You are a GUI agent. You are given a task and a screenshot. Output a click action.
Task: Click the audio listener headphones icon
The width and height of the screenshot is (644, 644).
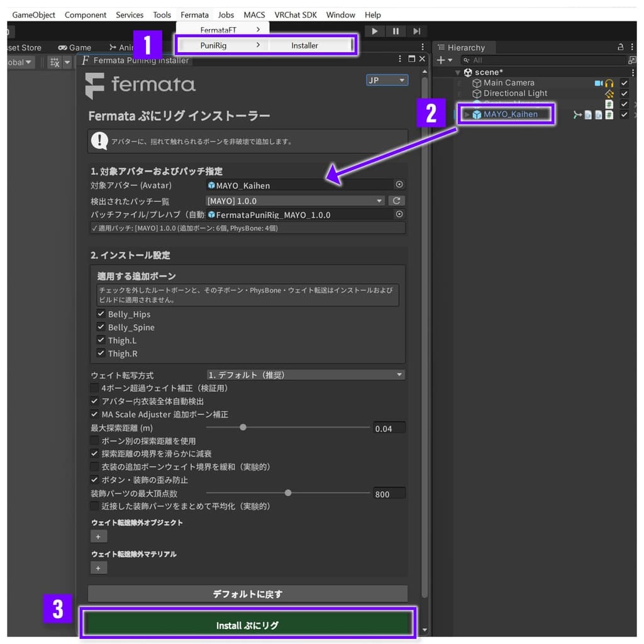coord(609,84)
